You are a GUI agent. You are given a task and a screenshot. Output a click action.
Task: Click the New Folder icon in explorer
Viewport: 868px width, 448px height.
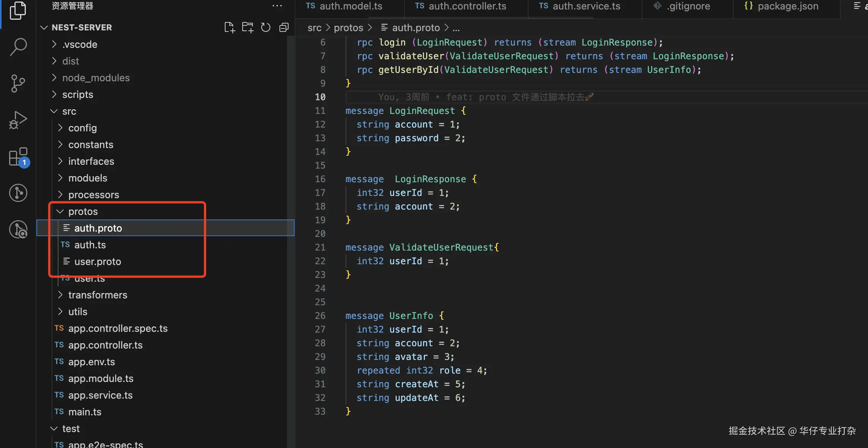click(248, 27)
